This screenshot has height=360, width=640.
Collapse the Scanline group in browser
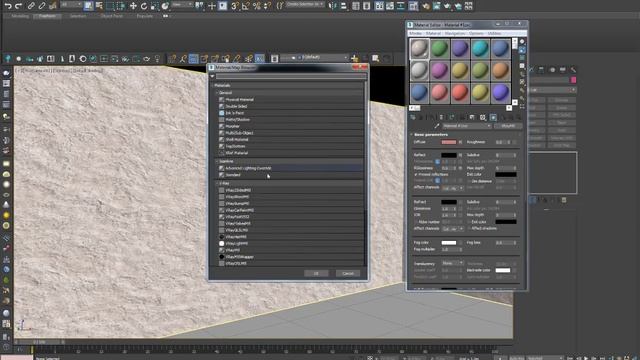pyautogui.click(x=218, y=161)
